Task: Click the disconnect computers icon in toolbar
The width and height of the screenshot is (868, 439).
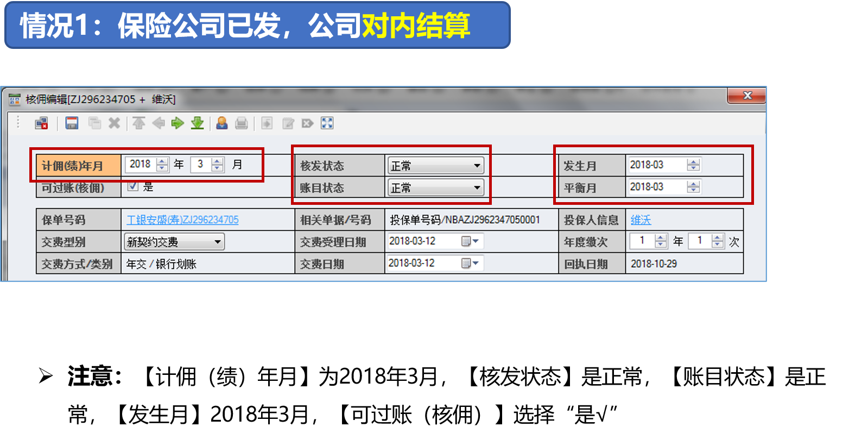Action: click(x=42, y=123)
